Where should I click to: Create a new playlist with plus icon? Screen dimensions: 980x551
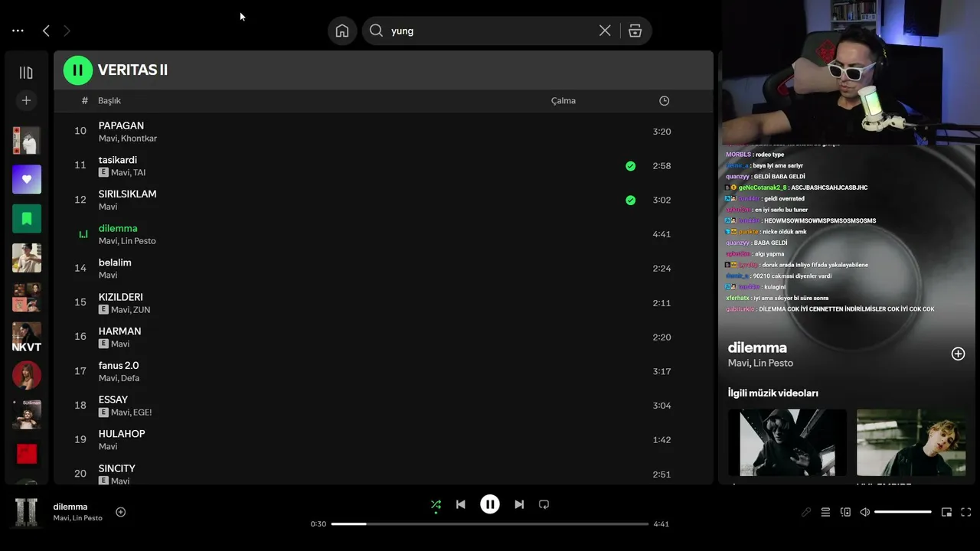click(26, 100)
